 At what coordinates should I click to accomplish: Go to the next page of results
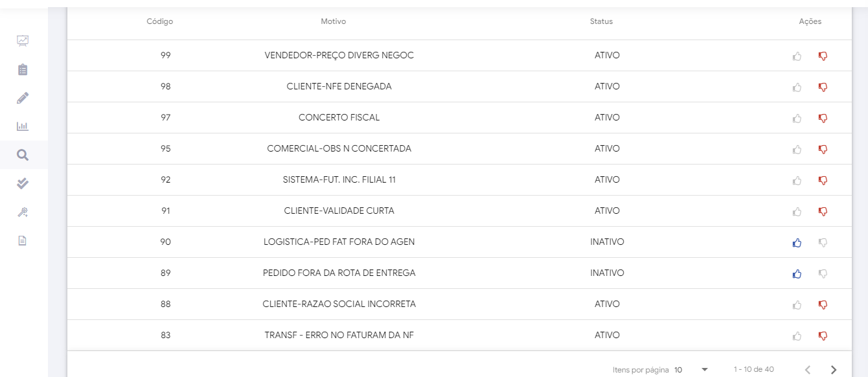[x=834, y=370]
